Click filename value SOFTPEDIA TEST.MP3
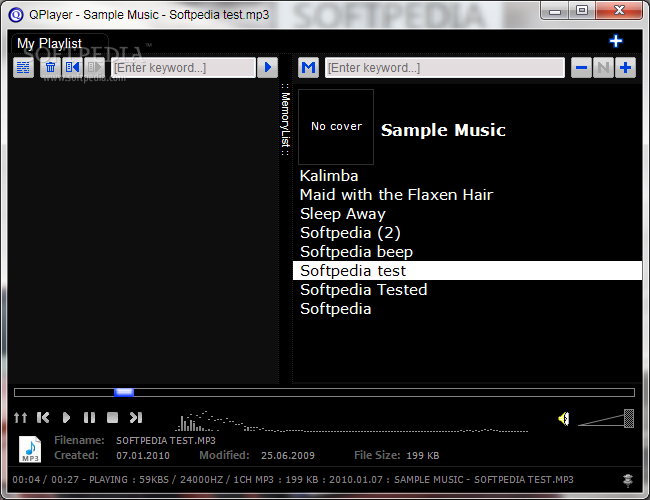This screenshot has height=500, width=650. (x=166, y=440)
